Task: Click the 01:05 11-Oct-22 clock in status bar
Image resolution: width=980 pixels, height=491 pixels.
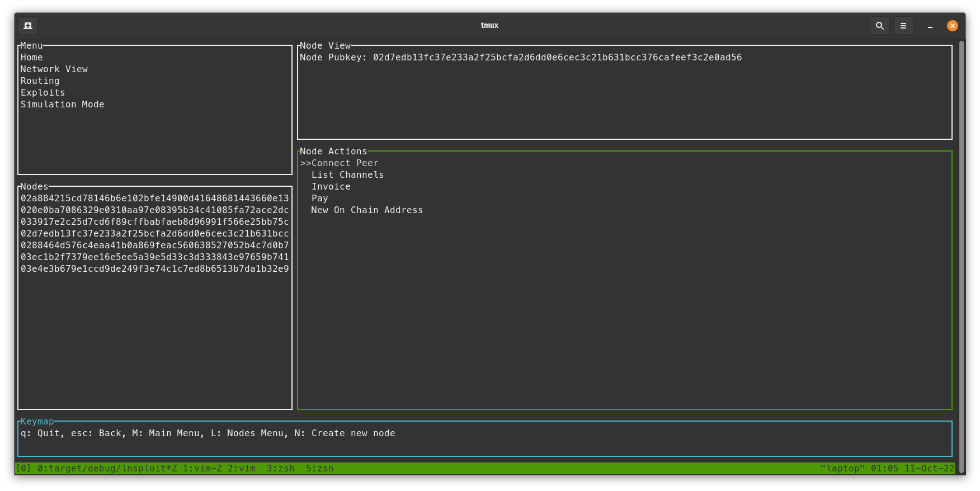Action: [913, 469]
